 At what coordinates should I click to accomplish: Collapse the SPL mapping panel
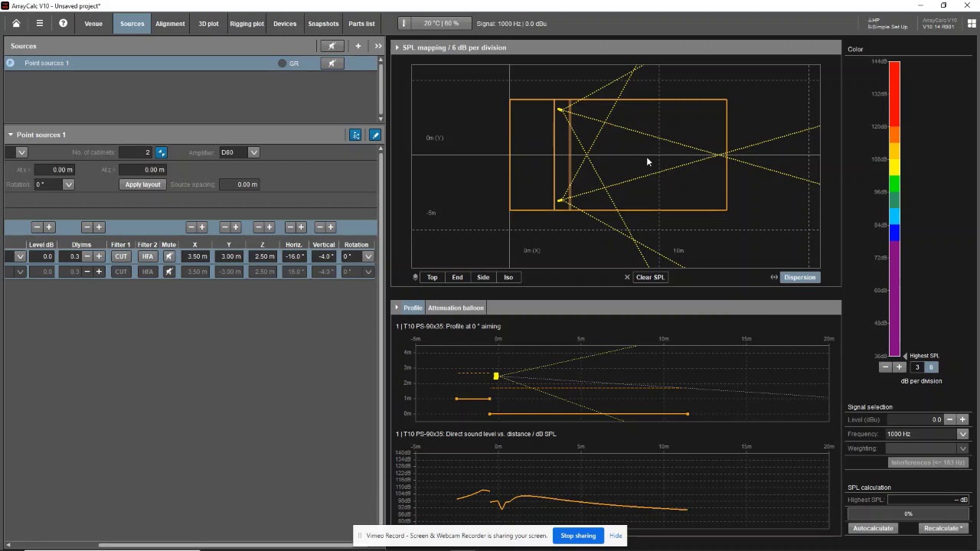pos(397,47)
